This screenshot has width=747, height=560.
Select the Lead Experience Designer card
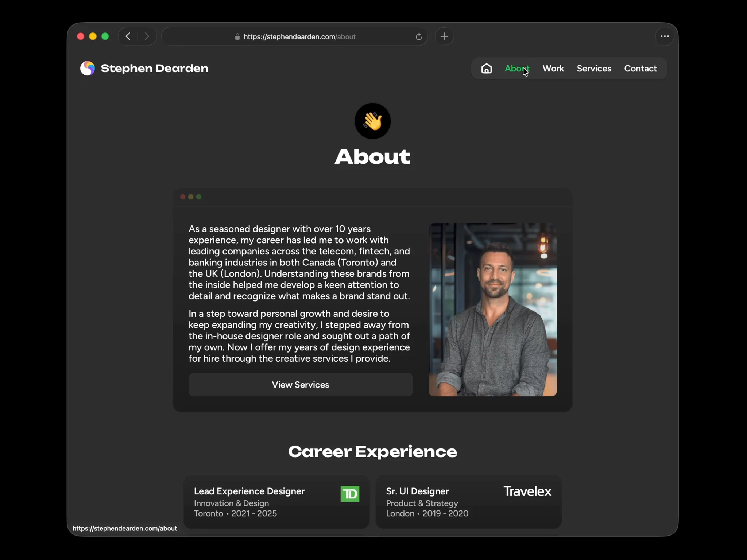click(x=276, y=502)
